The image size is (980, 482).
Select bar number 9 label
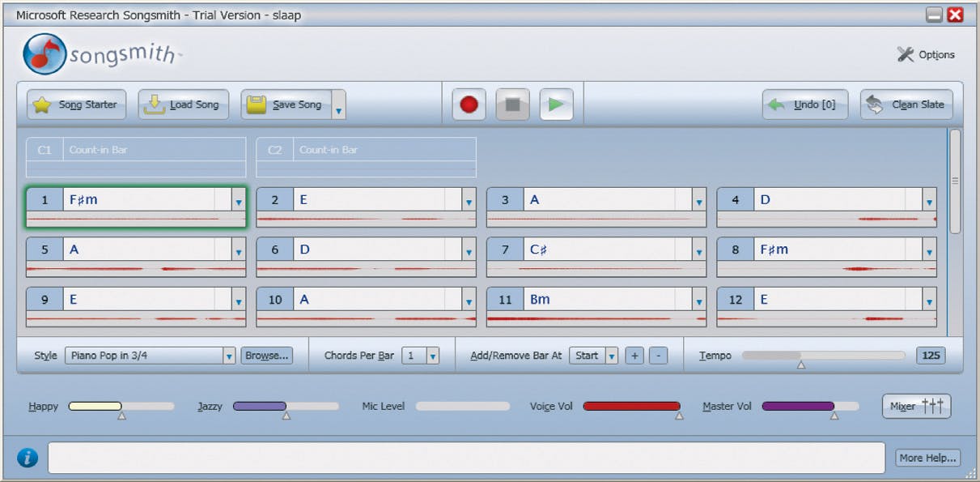(x=45, y=300)
